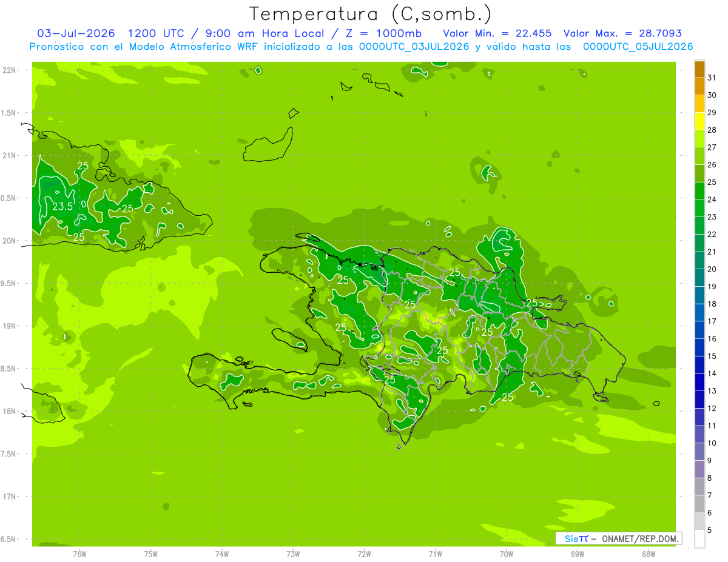Click the 22N latitude axis label

coord(9,70)
